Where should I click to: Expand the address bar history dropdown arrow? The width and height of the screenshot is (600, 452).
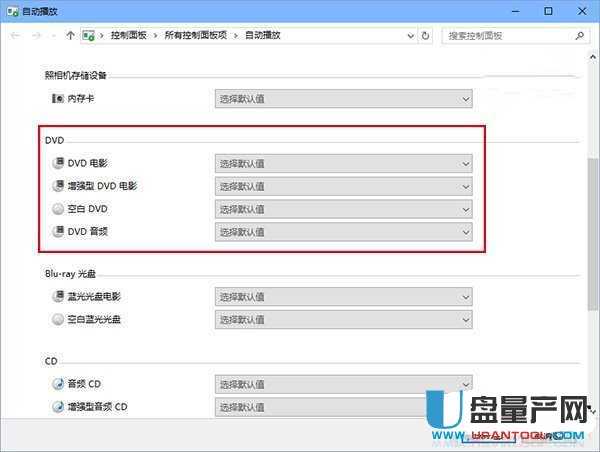(408, 35)
